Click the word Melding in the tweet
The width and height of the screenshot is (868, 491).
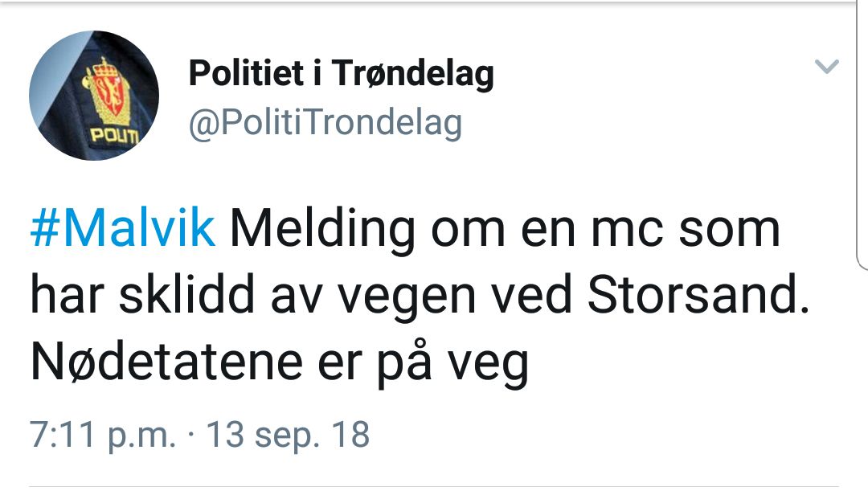(323, 230)
